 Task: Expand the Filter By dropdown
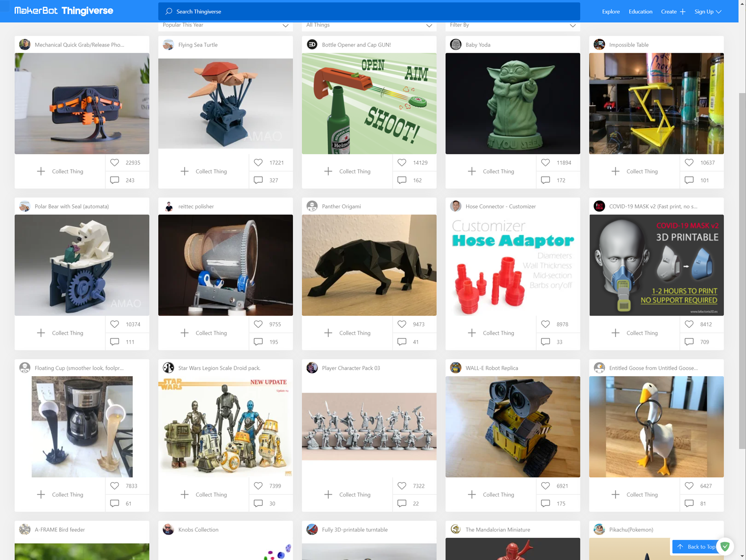pyautogui.click(x=512, y=26)
